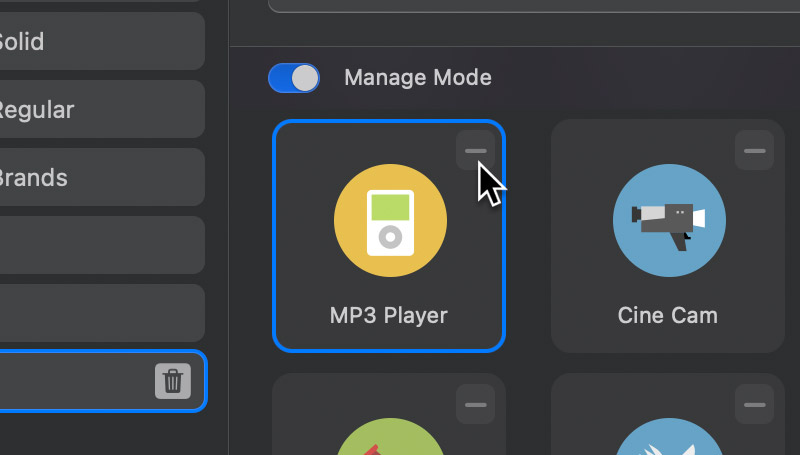Toggle the Manage Mode switch
The image size is (800, 455).
pos(293,78)
